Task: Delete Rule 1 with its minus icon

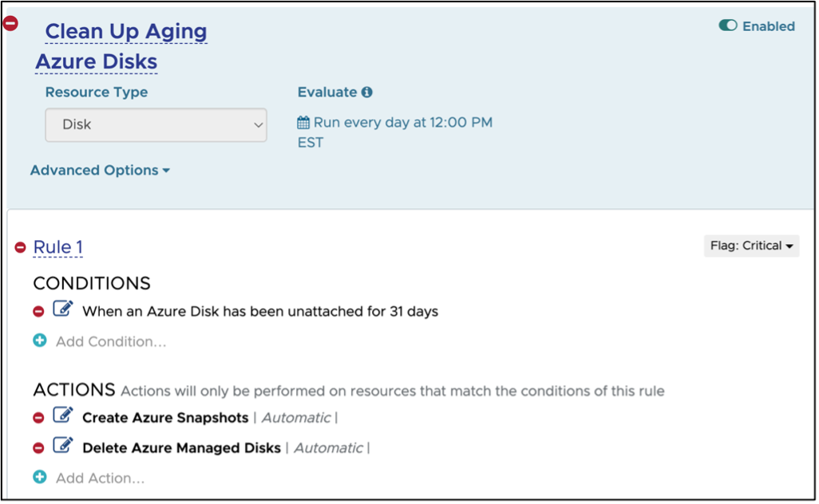Action: click(x=20, y=247)
